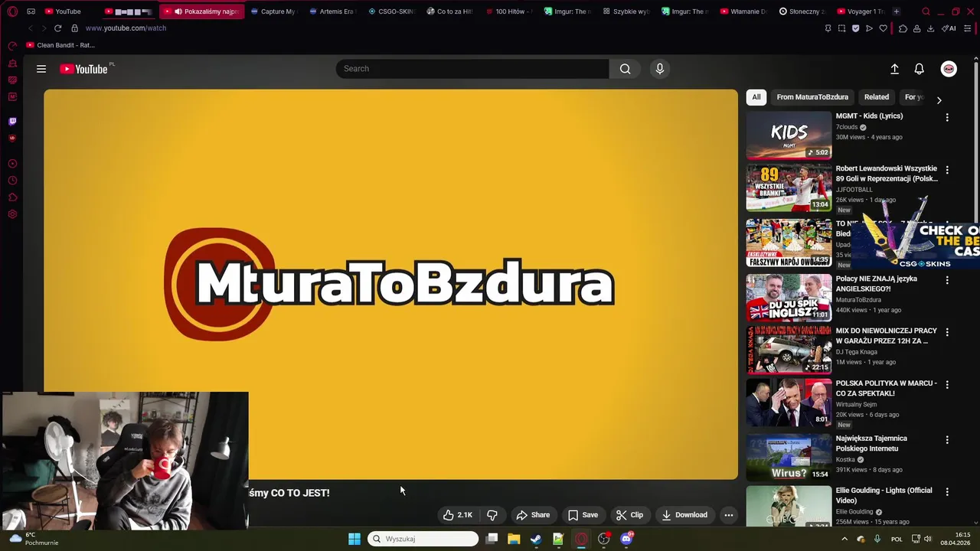Open history clock icon in the sidebar
This screenshot has width=980, height=551.
(x=12, y=181)
